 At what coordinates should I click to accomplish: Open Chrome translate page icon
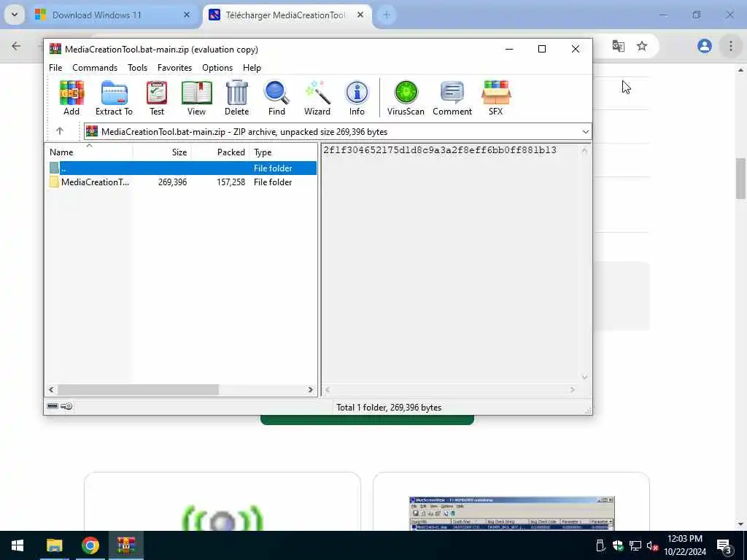point(619,46)
